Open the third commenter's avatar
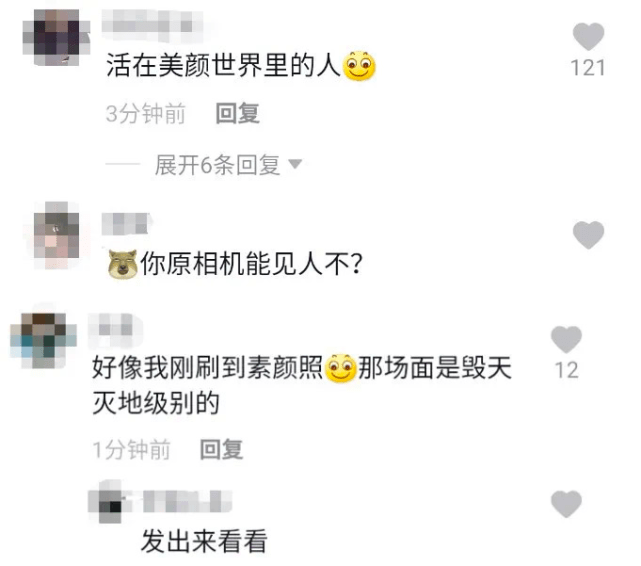641x566 pixels. 43,340
